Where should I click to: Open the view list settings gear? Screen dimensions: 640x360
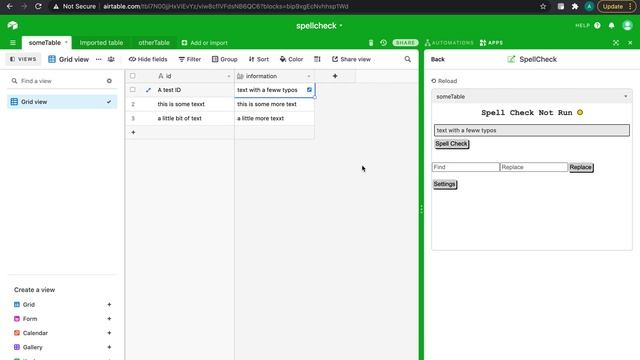pyautogui.click(x=109, y=81)
